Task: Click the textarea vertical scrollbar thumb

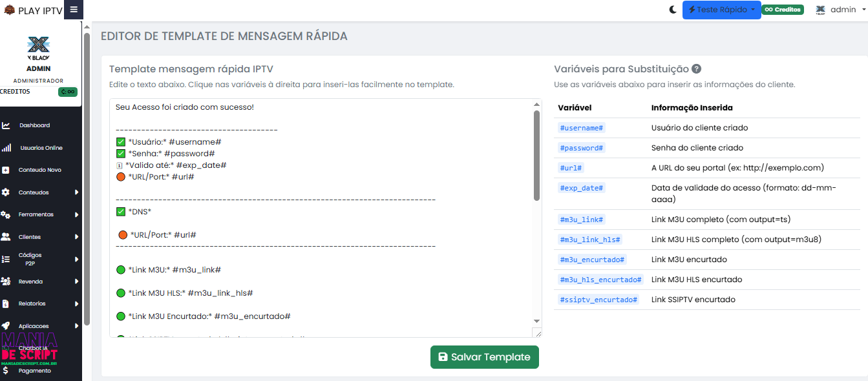Action: coord(536,155)
